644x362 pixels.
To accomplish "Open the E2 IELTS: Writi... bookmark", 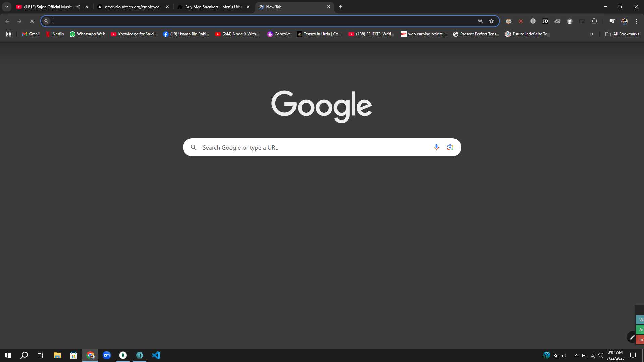I will tap(371, 34).
